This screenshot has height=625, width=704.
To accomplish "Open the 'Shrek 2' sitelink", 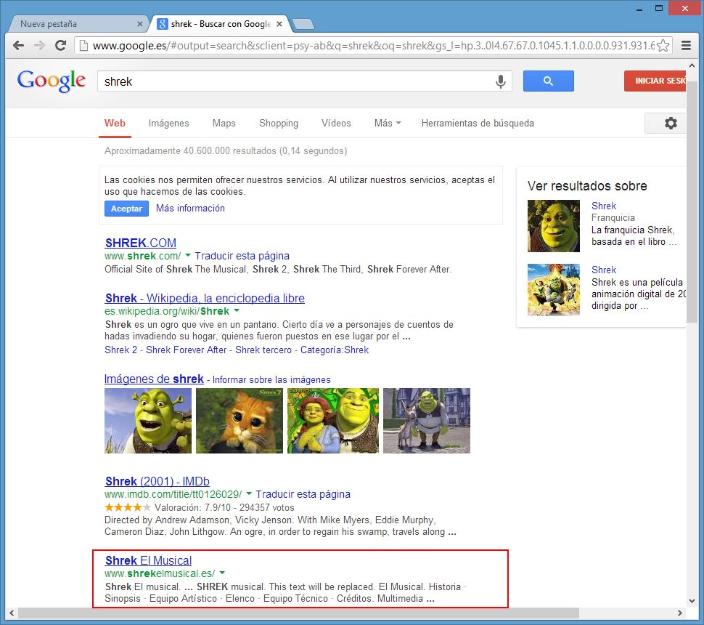I will (120, 350).
